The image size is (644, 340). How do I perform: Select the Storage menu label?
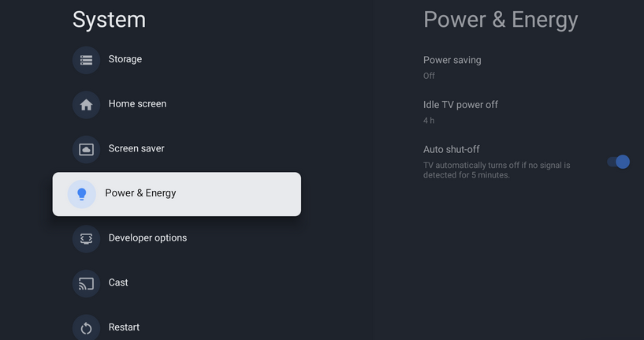click(x=125, y=59)
